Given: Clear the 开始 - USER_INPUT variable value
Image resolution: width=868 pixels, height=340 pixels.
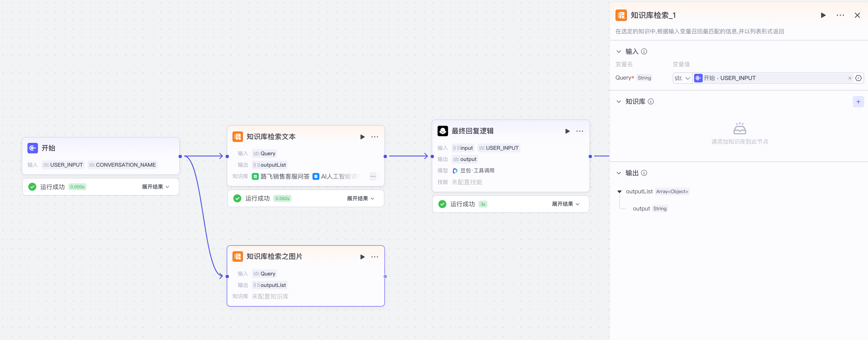Looking at the screenshot, I should (x=849, y=78).
